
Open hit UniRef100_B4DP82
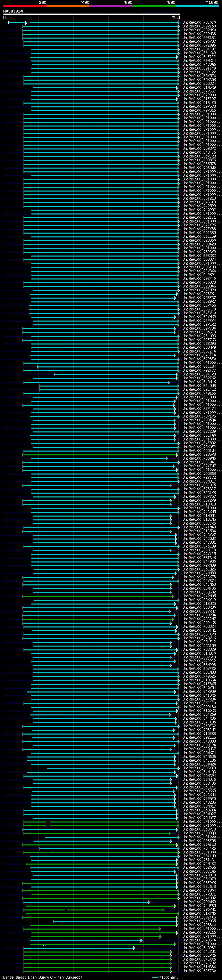[x=199, y=948]
